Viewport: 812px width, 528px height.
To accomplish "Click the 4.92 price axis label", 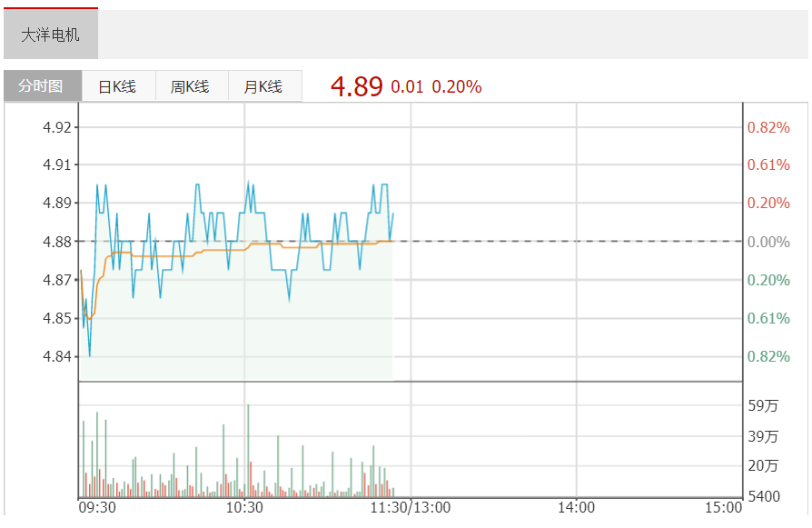I will point(57,127).
